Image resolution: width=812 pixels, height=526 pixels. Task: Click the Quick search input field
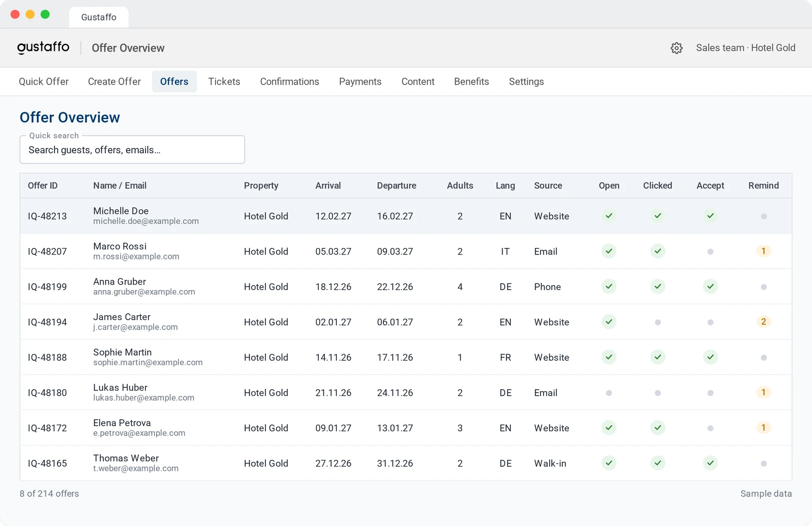coord(132,150)
